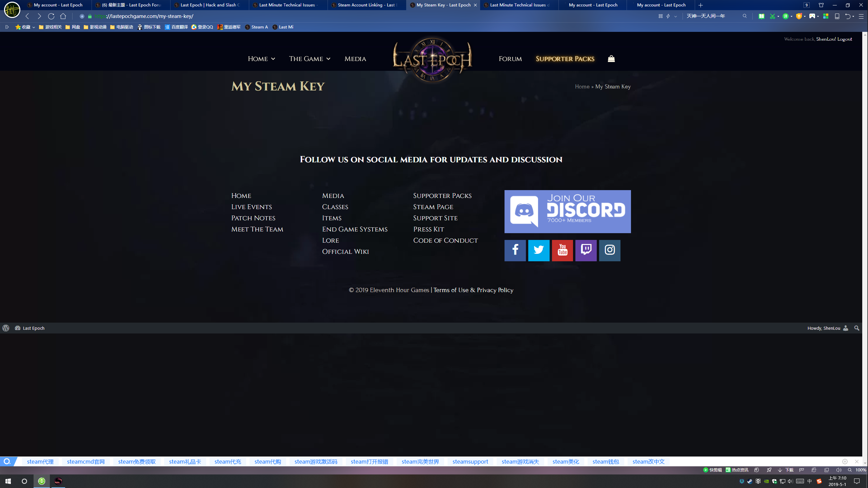Screen dimensions: 868x488
Task: Click the admin bar search magnifier icon
Action: [857, 328]
